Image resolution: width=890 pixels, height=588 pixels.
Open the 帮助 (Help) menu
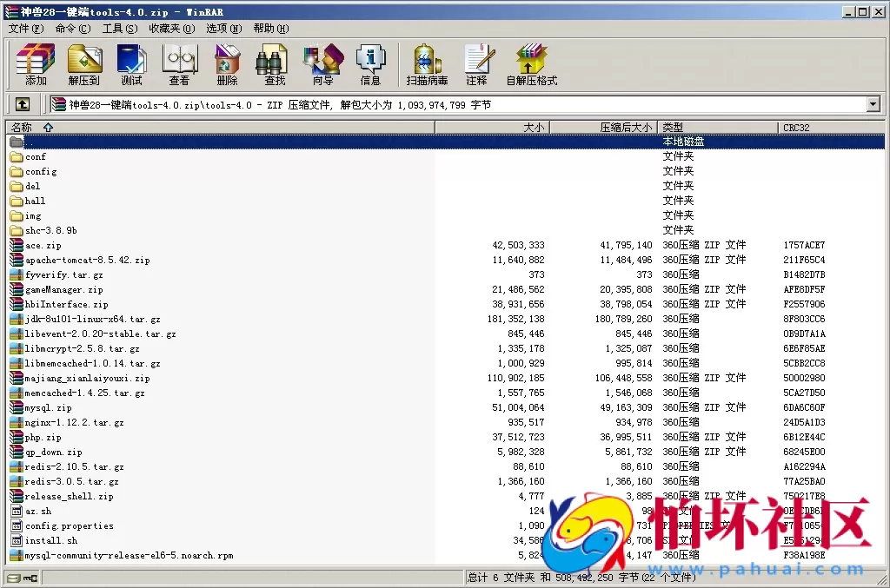pyautogui.click(x=271, y=29)
